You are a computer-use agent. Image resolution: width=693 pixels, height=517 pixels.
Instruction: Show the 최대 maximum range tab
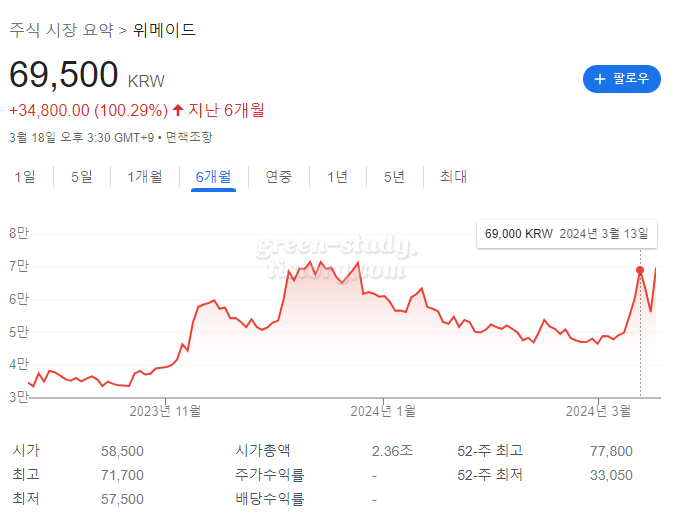click(x=453, y=177)
